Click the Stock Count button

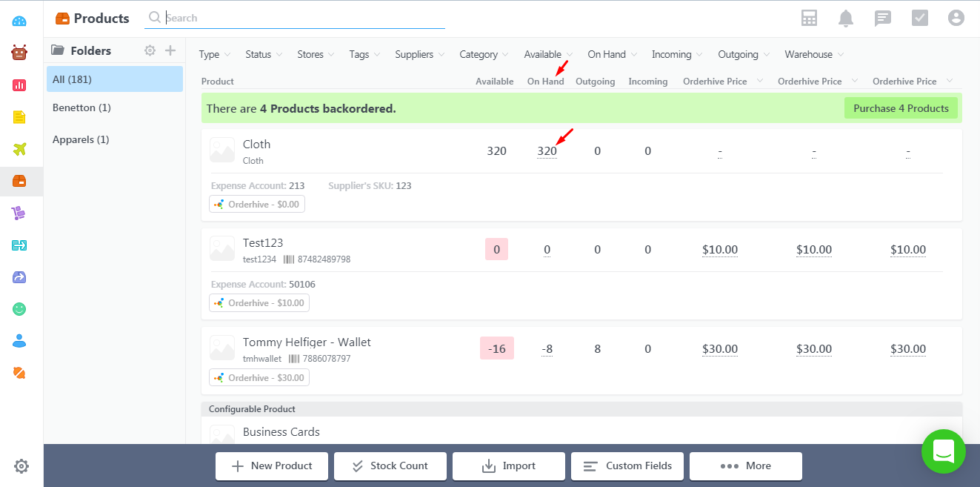click(x=390, y=466)
